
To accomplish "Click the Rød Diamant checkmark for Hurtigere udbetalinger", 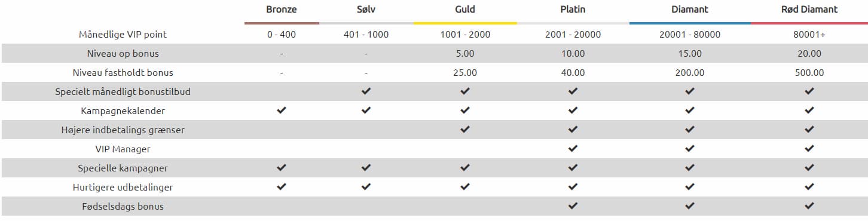I will 809,187.
